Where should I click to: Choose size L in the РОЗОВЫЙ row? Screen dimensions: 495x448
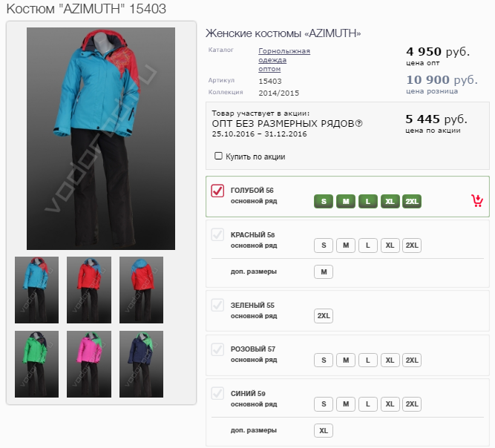(367, 360)
